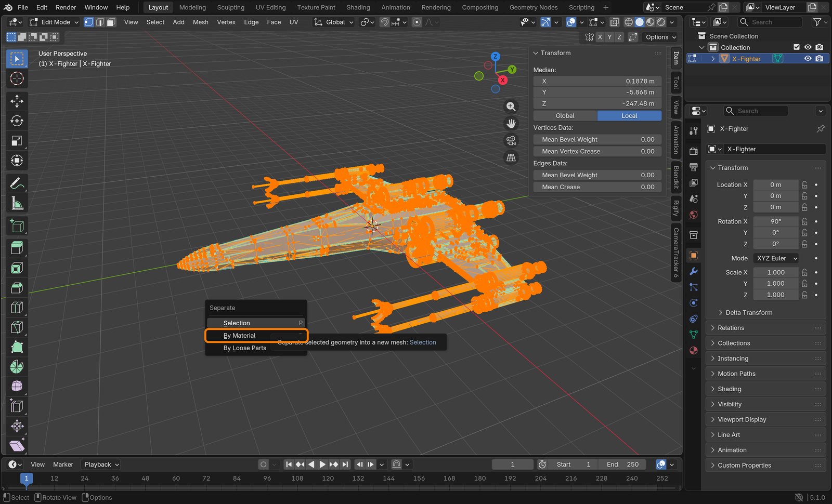Select the Rotate tool in the toolbar
The image size is (832, 504).
[x=17, y=121]
